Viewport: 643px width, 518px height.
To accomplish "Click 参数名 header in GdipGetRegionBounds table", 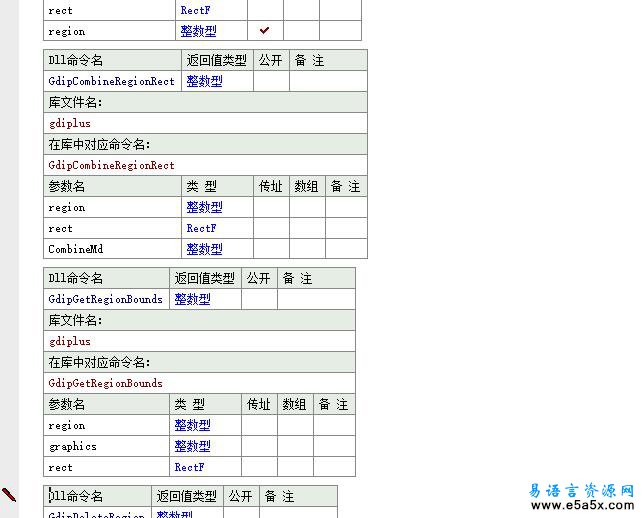I will [106, 404].
